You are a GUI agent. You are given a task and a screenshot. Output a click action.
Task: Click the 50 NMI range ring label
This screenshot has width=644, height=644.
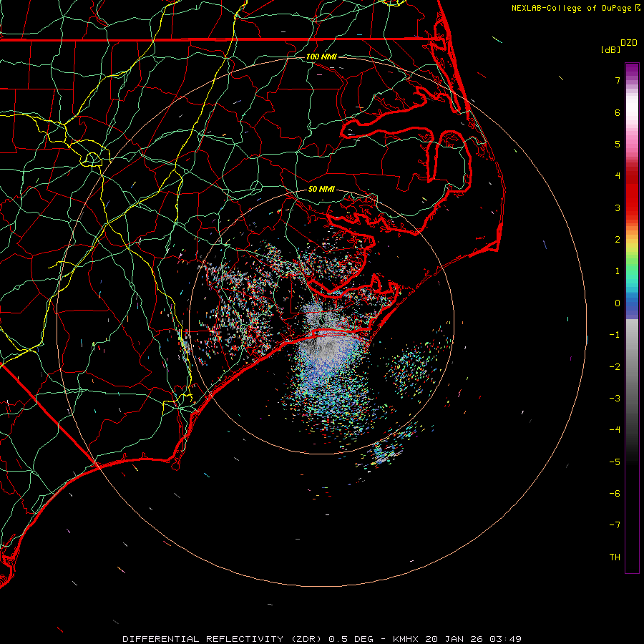coord(321,189)
